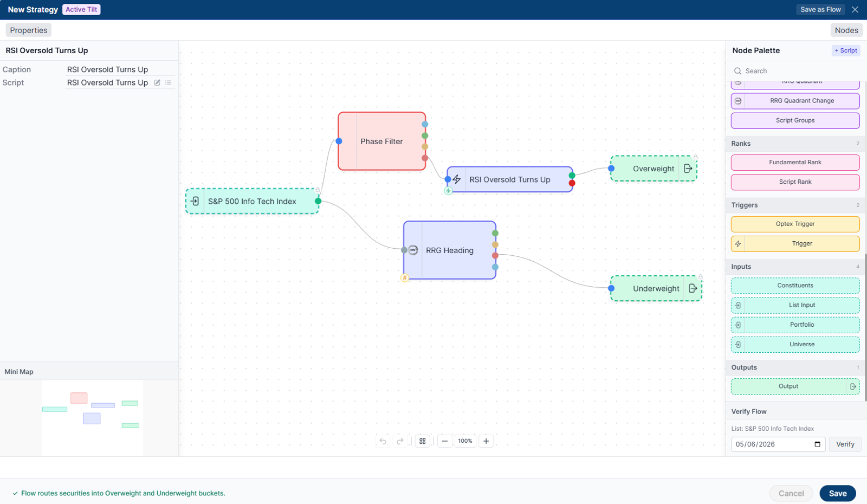Viewport: 867px width, 504px height.
Task: Click the Verify button
Action: [x=845, y=444]
